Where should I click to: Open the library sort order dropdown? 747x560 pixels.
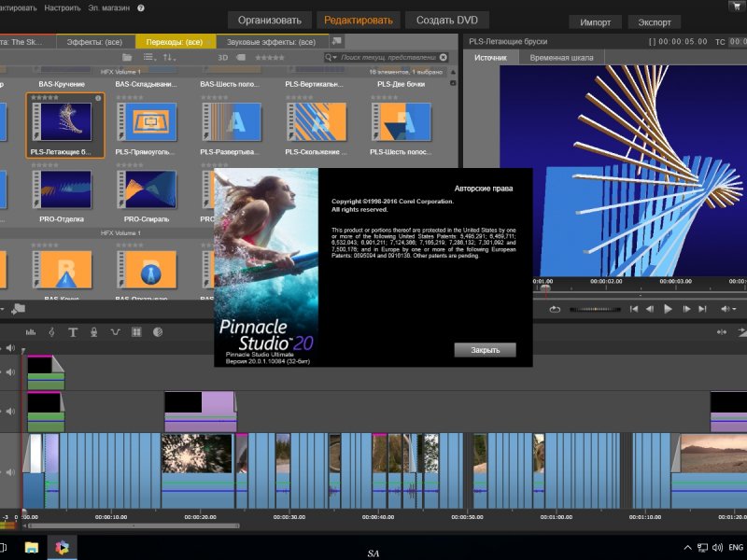[169, 58]
